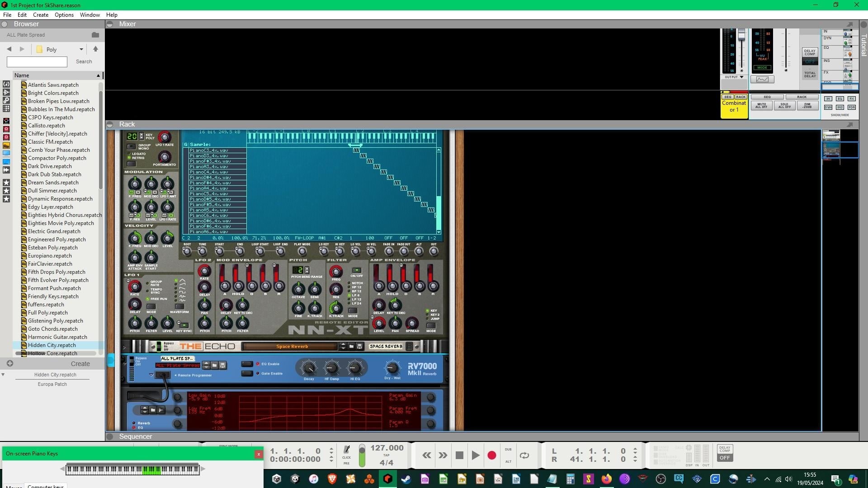Click the metronome Click icon in transport

pyautogui.click(x=346, y=450)
